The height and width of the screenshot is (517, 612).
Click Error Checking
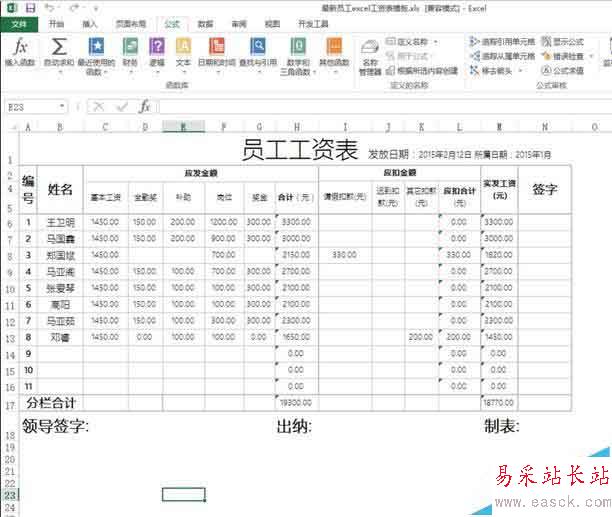(x=562, y=56)
